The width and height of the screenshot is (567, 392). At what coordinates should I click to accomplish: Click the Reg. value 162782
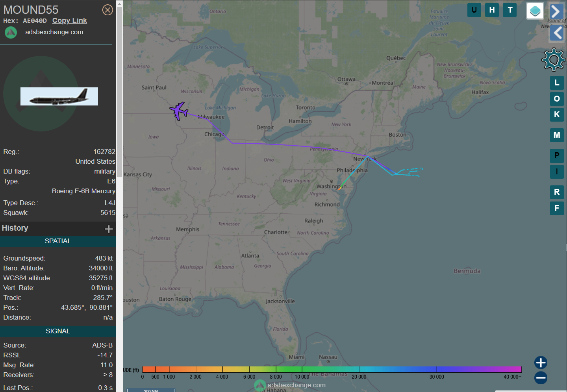pyautogui.click(x=104, y=152)
